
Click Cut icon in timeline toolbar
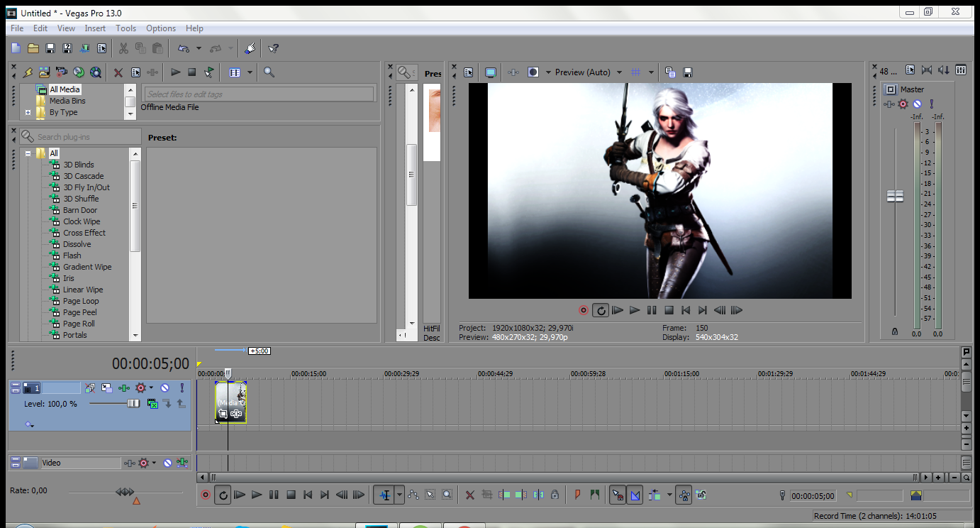[469, 495]
